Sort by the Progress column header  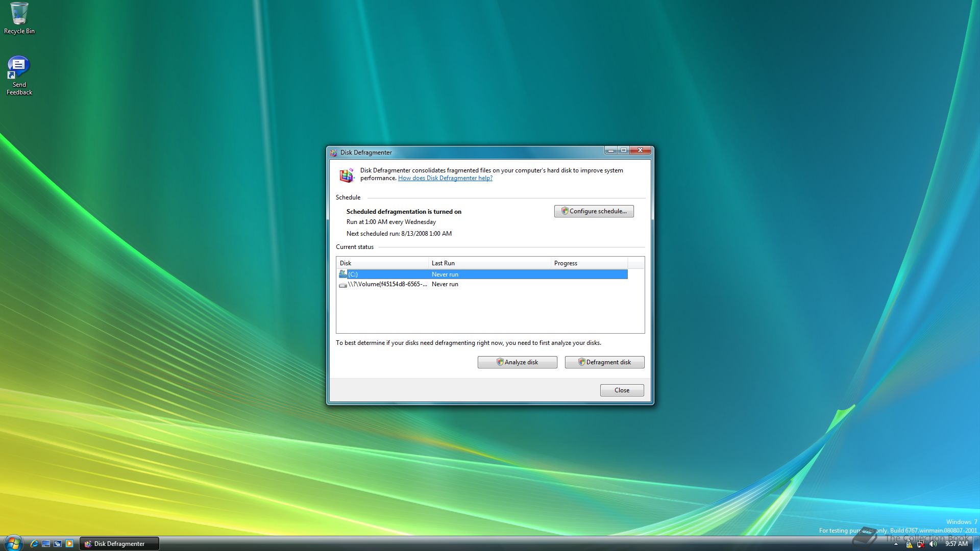589,263
